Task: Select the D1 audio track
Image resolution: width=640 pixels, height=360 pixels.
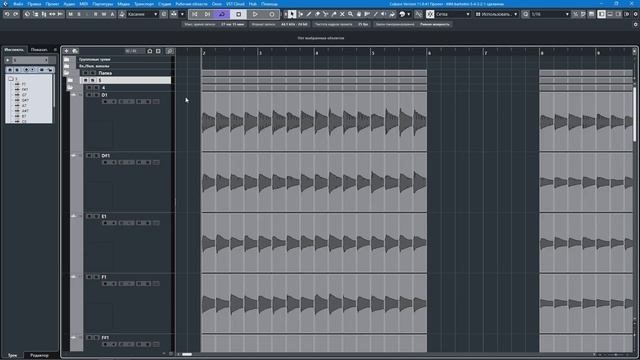Action: 127,122
